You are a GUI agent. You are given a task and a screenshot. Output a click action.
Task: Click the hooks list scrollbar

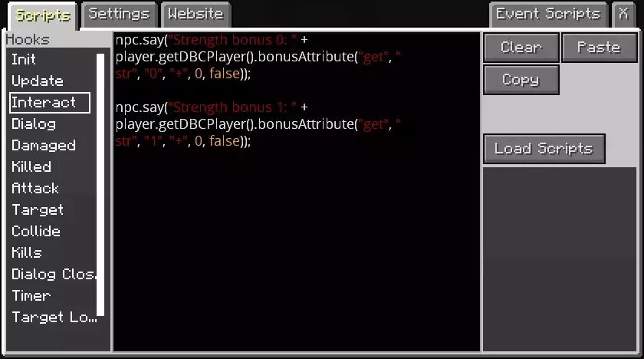coord(100,185)
